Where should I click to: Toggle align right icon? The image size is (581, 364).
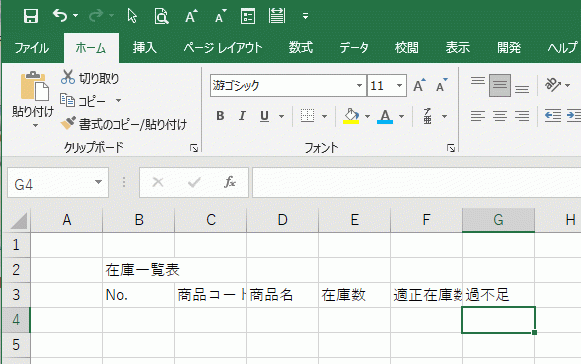tap(522, 116)
